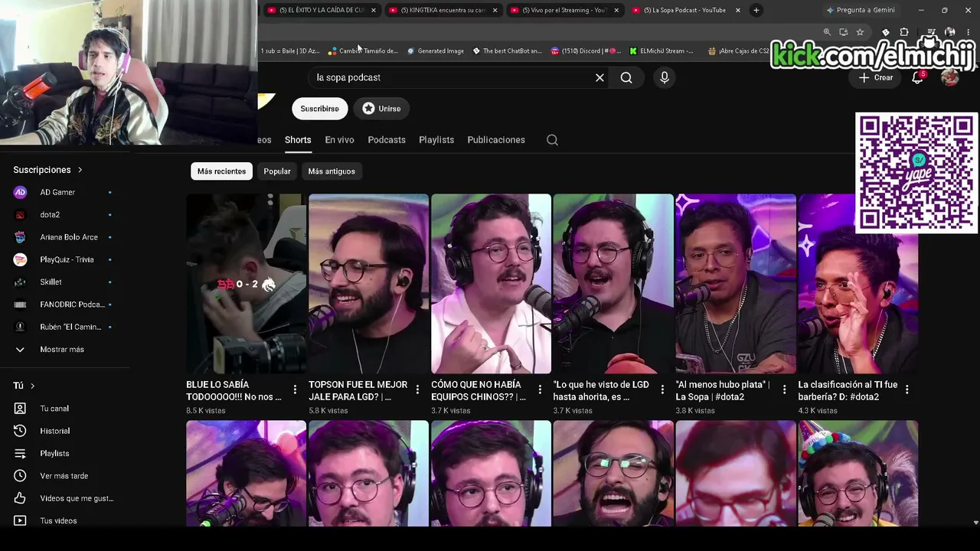Screen dimensions: 980x551
Task: Switch to the Podcasts channel tab
Action: [387, 140]
